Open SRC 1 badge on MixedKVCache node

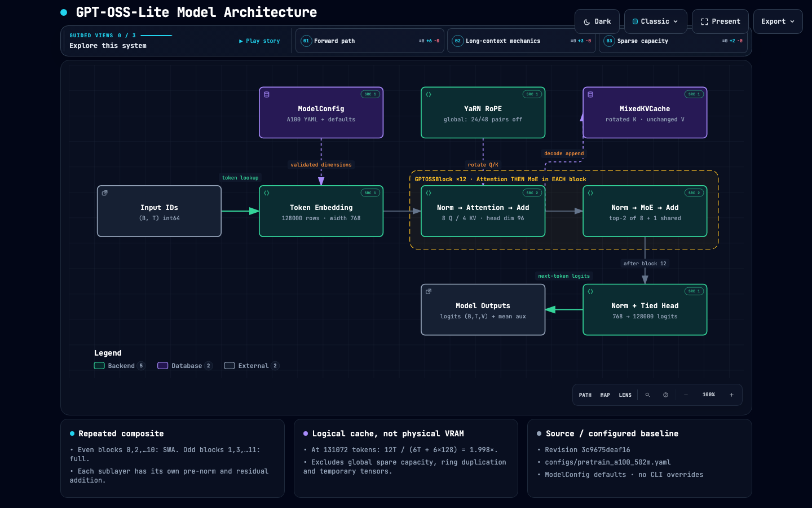click(x=694, y=94)
